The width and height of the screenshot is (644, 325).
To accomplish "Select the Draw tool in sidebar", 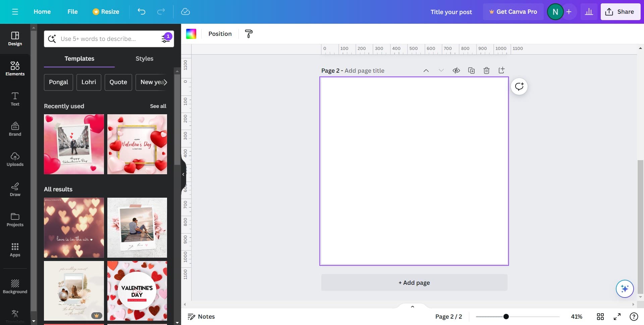I will click(x=15, y=189).
